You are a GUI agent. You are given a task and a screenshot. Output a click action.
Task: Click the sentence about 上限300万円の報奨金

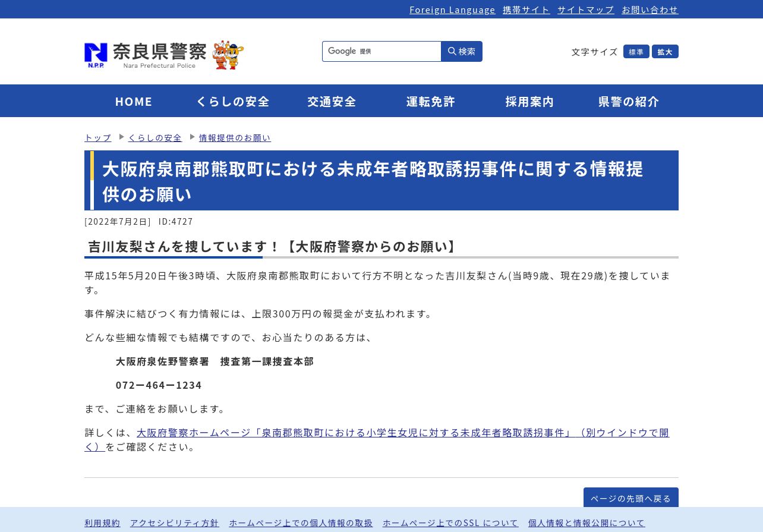pos(260,314)
